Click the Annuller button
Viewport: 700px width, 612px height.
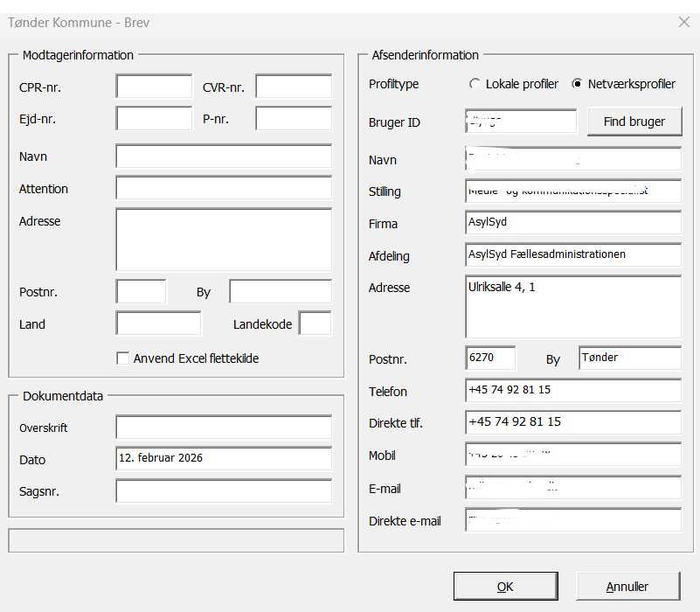[627, 587]
